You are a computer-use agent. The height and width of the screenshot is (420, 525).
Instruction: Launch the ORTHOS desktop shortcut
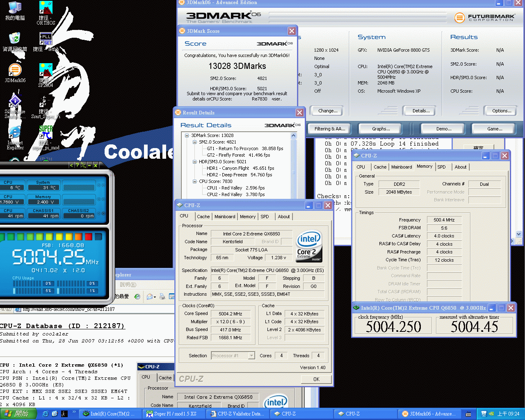click(x=46, y=13)
